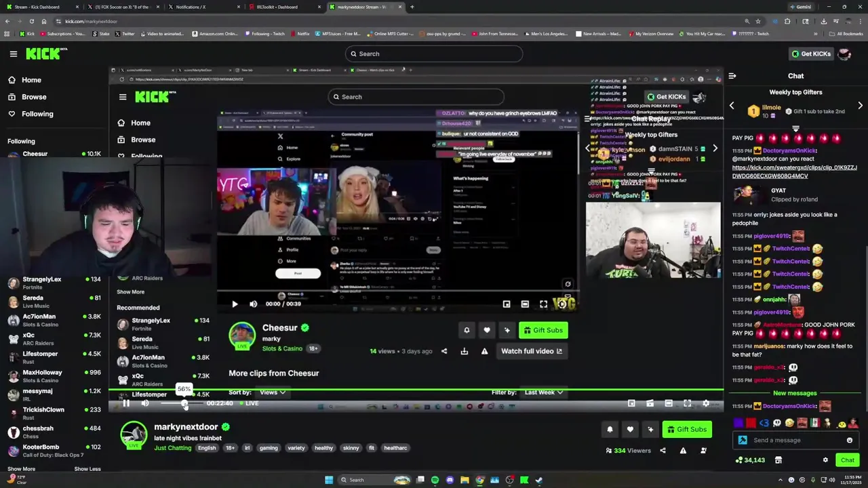Viewport: 868px width, 488px height.
Task: Click Windows taskbar search box
Action: click(x=375, y=480)
